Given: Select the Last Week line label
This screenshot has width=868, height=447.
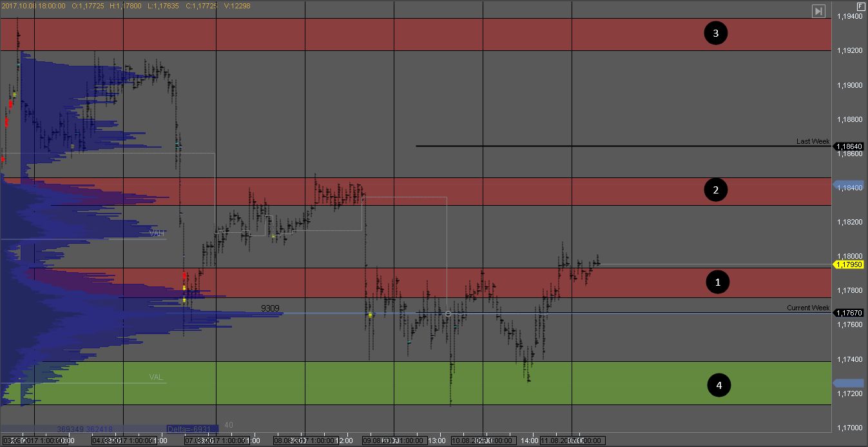Looking at the screenshot, I should point(813,141).
